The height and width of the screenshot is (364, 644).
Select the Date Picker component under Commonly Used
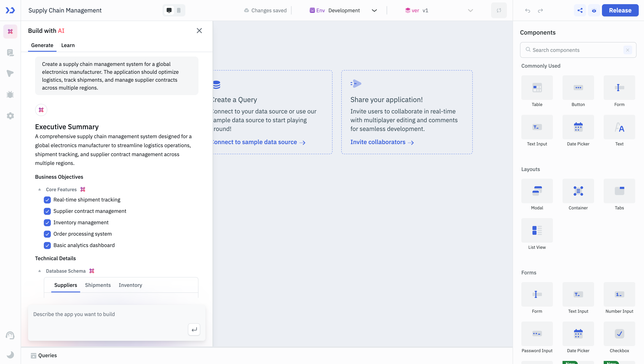(578, 127)
